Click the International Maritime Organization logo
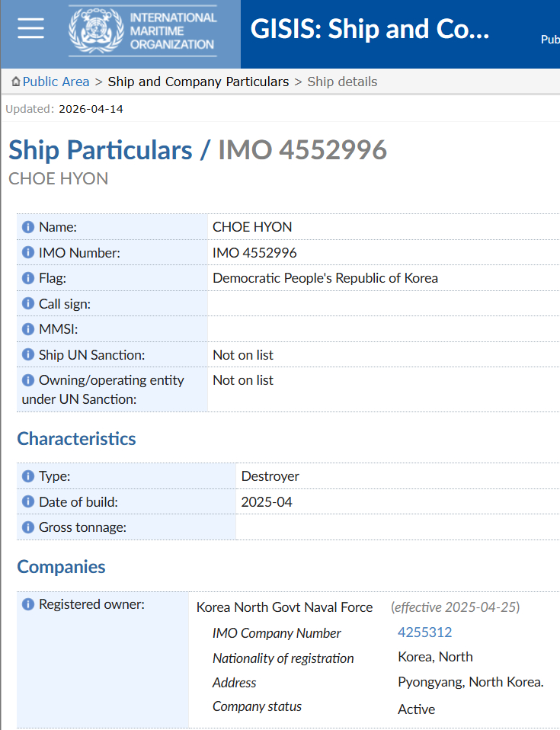The width and height of the screenshot is (560, 730). 142,31
